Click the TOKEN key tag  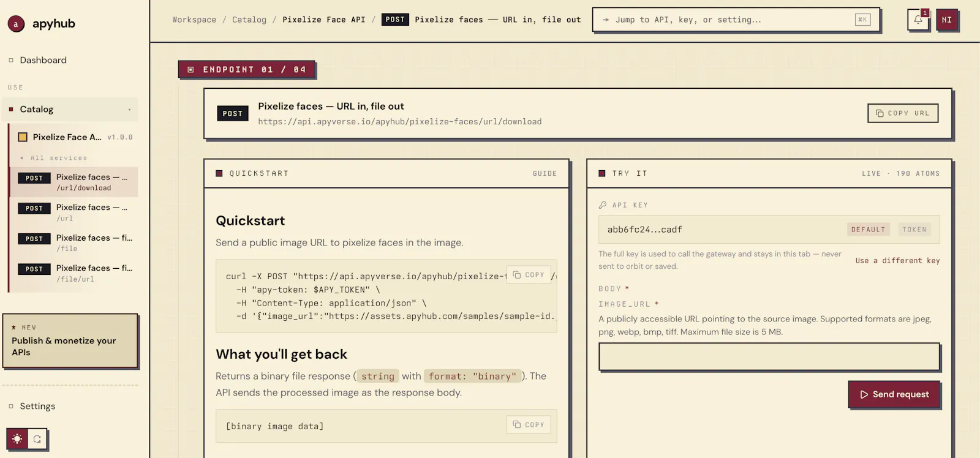[914, 230]
